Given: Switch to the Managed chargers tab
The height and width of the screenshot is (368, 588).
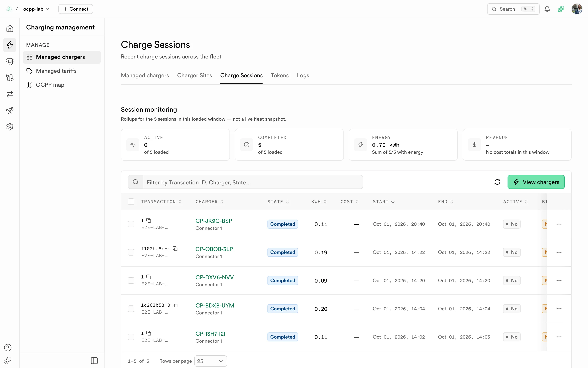Looking at the screenshot, I should click(145, 75).
